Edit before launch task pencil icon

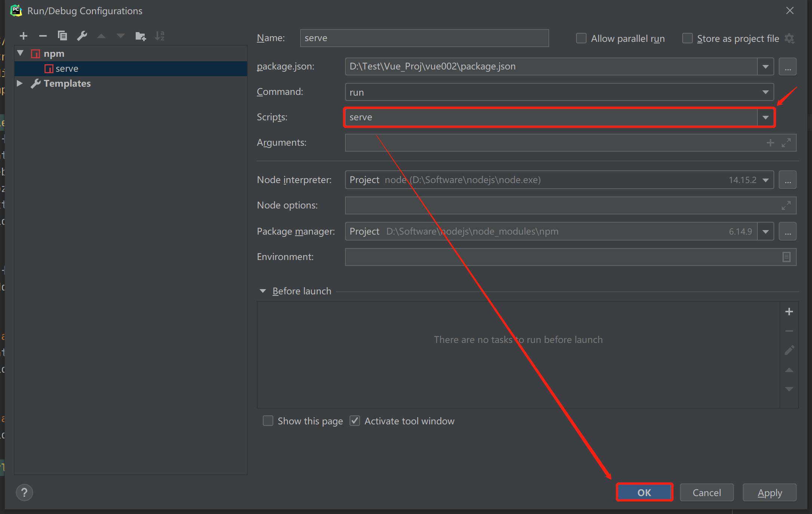click(x=789, y=350)
